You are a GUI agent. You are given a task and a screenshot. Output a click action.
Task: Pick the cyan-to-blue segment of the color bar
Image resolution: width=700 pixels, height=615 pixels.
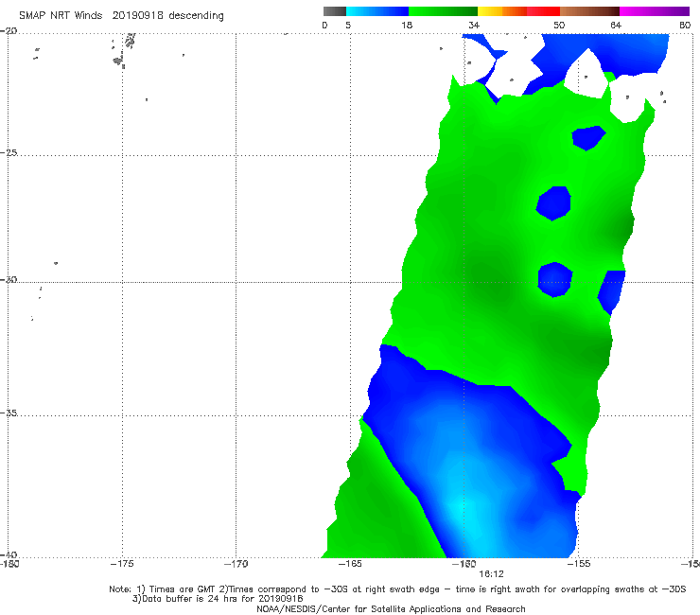[377, 11]
